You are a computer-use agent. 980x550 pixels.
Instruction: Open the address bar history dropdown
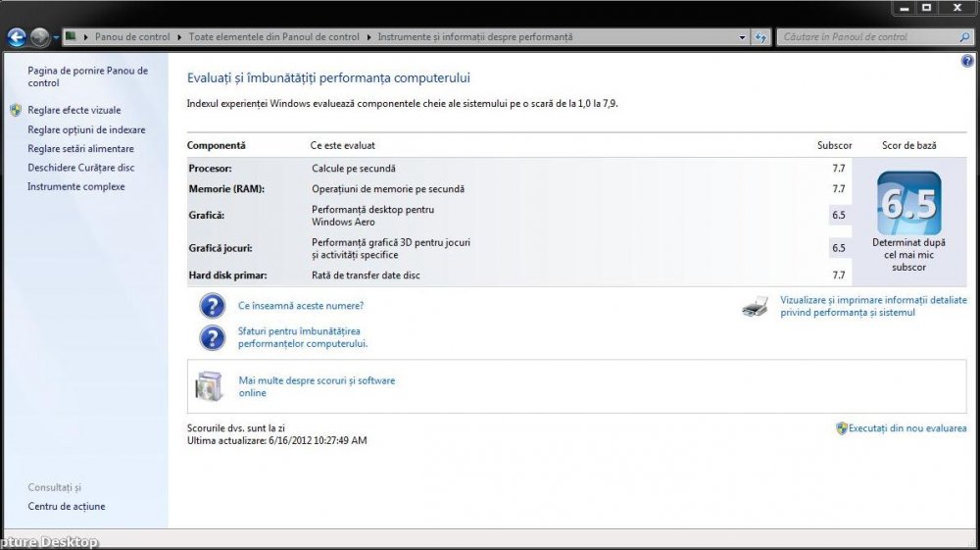[x=742, y=37]
